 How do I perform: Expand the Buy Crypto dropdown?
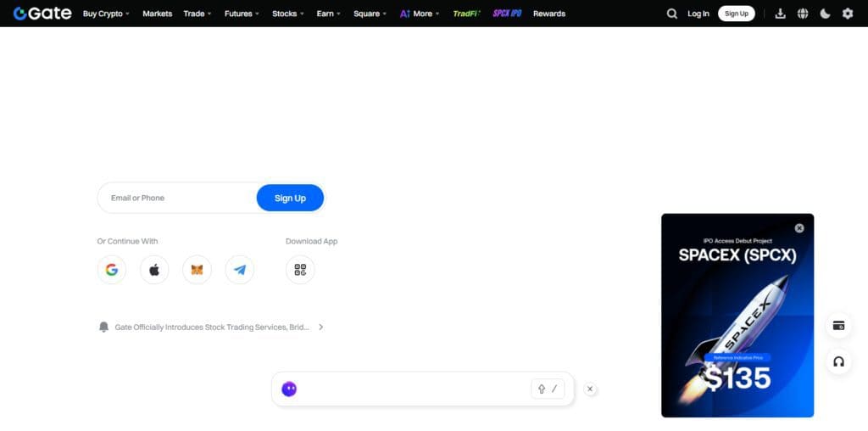pyautogui.click(x=106, y=14)
